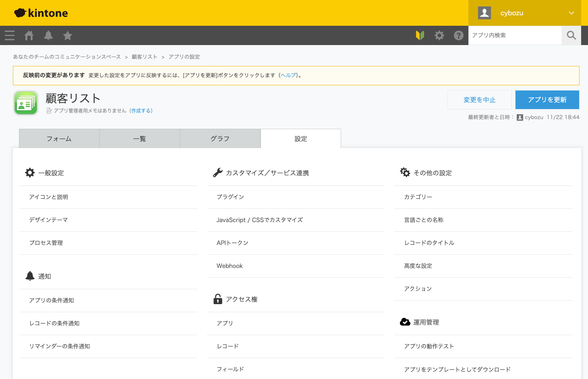This screenshot has height=379, width=588.
Task: Switch to the グラフ tab
Action: coord(220,138)
